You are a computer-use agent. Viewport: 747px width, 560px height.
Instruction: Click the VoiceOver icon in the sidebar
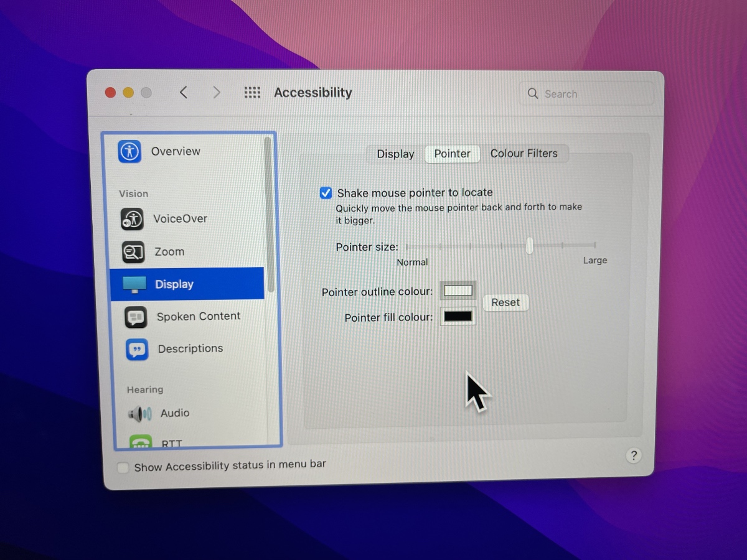point(133,219)
